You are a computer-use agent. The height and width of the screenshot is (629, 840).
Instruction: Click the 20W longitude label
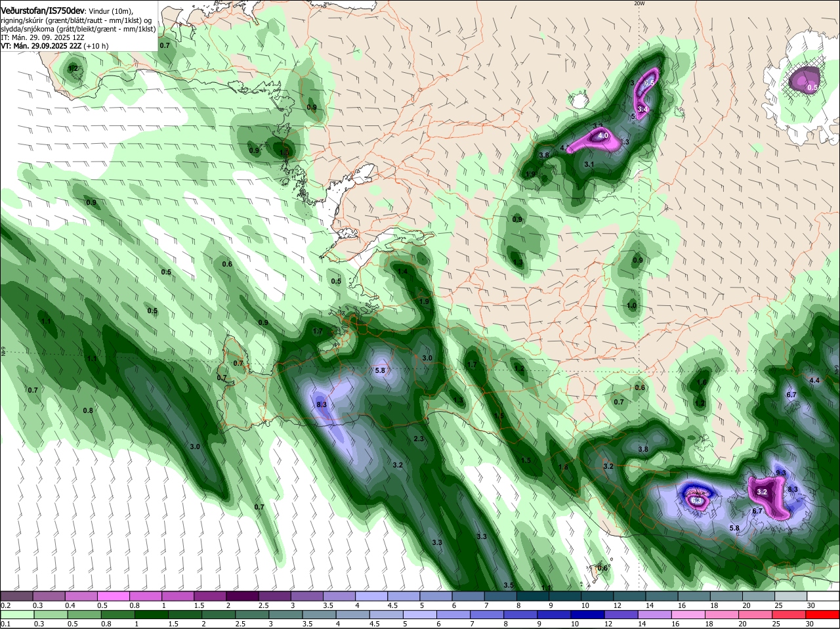pyautogui.click(x=640, y=3)
